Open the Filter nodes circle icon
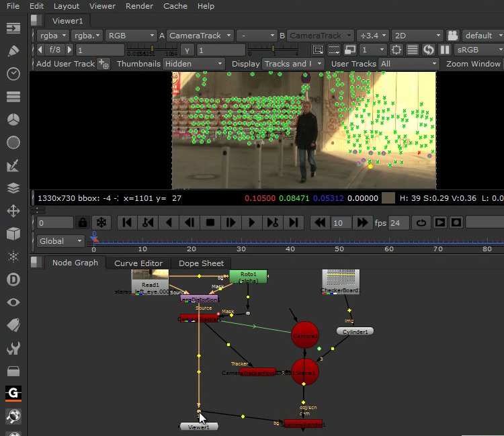 point(13,142)
